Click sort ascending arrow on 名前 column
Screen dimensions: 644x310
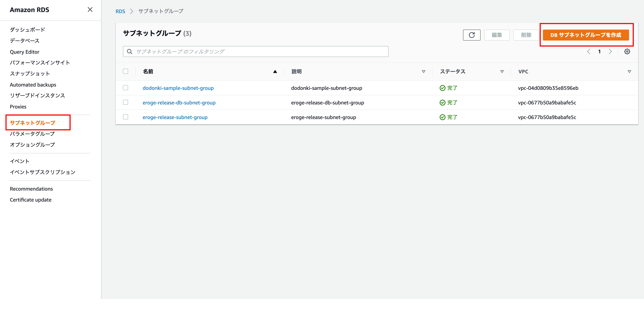[275, 72]
